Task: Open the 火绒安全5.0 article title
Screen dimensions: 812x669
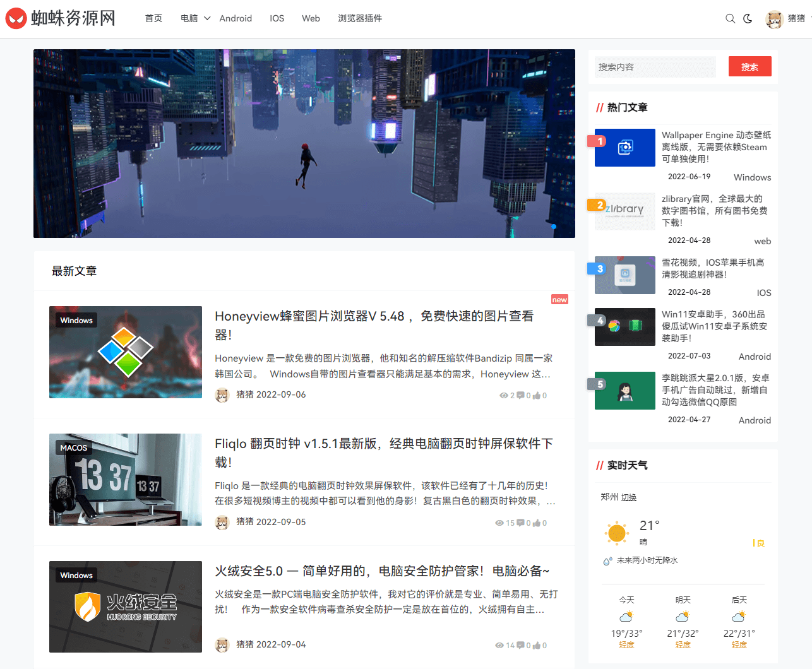Action: (382, 571)
